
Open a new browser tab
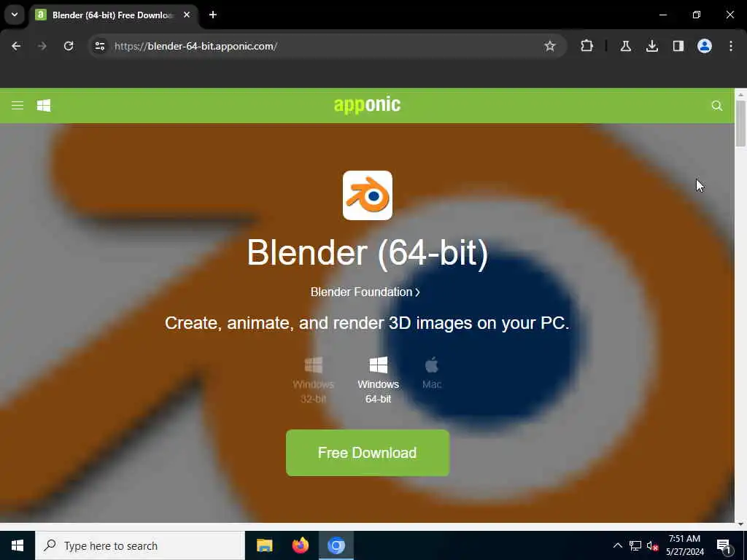[213, 15]
